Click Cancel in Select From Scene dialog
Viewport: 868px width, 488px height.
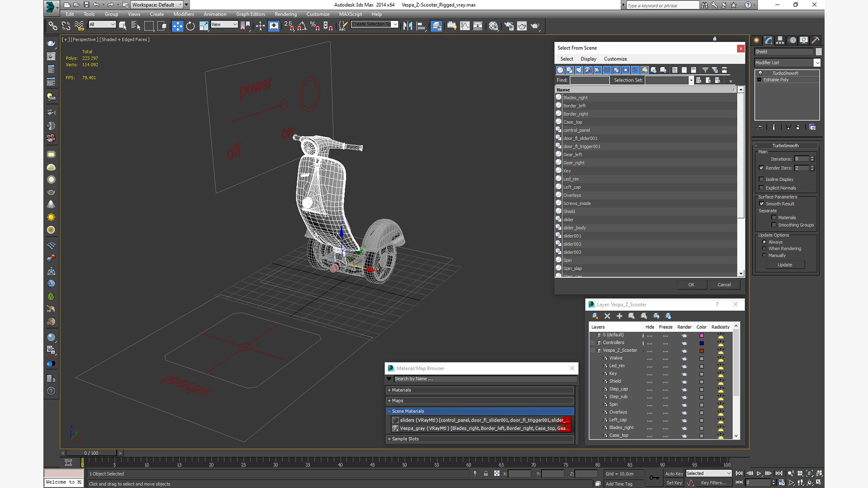click(724, 285)
